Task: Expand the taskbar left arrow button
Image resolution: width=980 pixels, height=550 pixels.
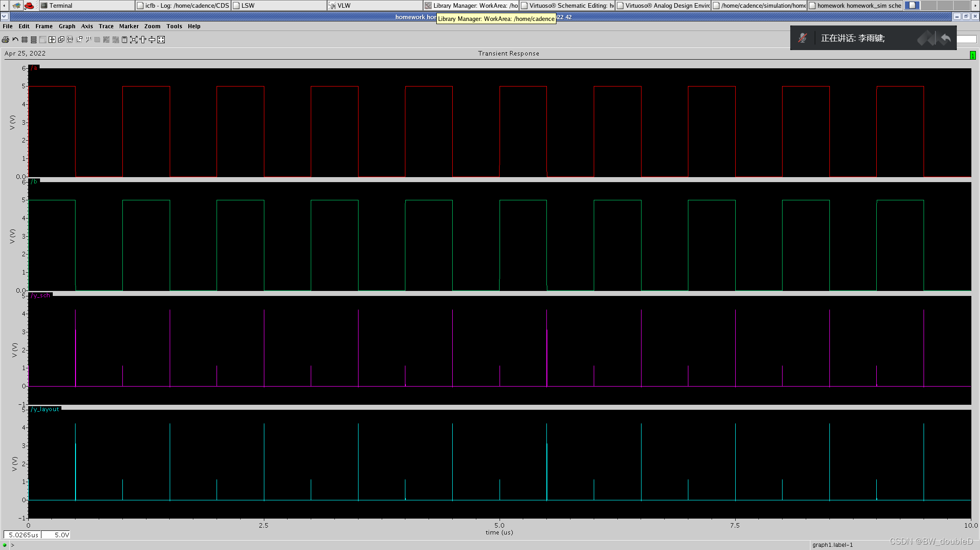Action: tap(4, 5)
